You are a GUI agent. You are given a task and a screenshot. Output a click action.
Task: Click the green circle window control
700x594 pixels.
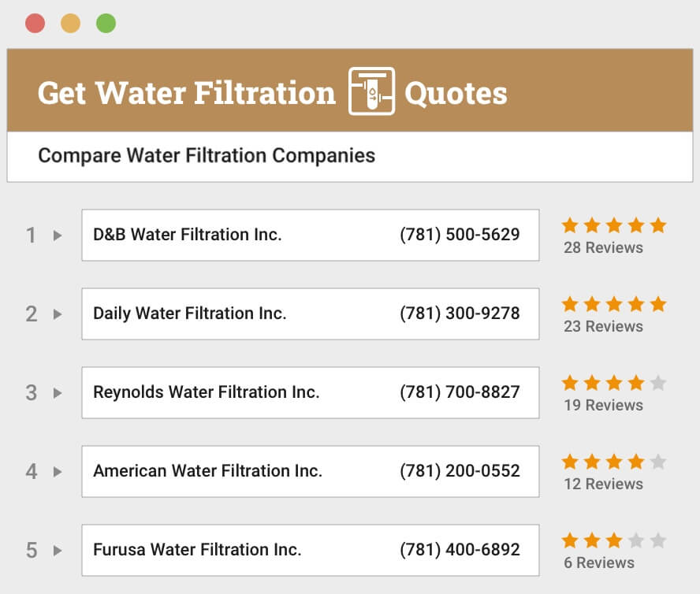(x=107, y=23)
